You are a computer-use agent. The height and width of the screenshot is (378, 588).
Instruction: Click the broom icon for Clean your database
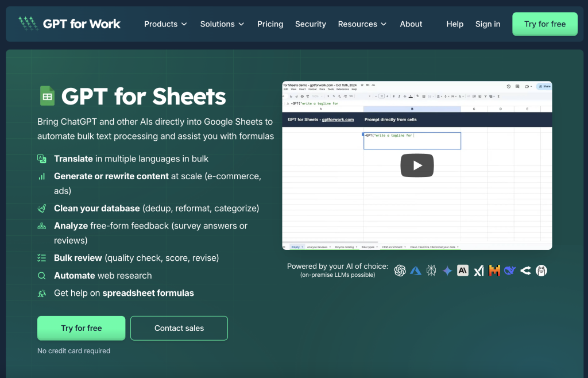tap(41, 209)
